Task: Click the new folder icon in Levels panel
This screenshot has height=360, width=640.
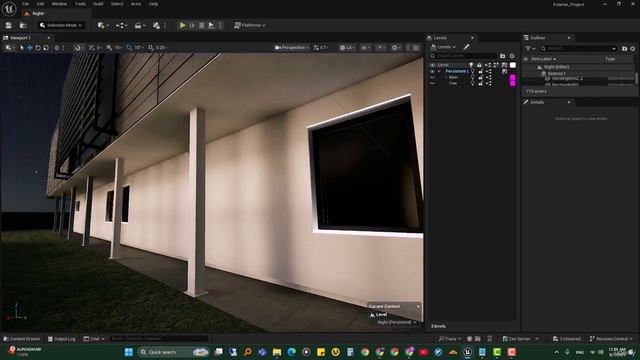Action: click(502, 56)
